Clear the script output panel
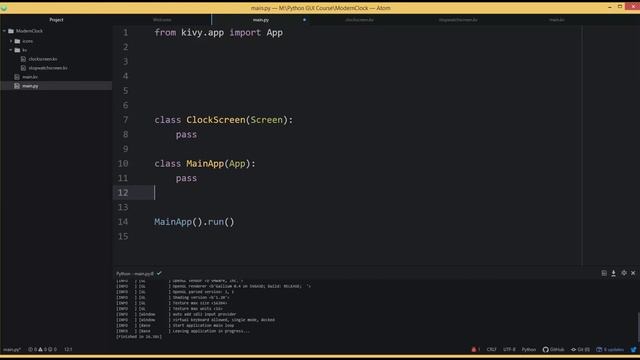The width and height of the screenshot is (640, 360). click(x=604, y=273)
